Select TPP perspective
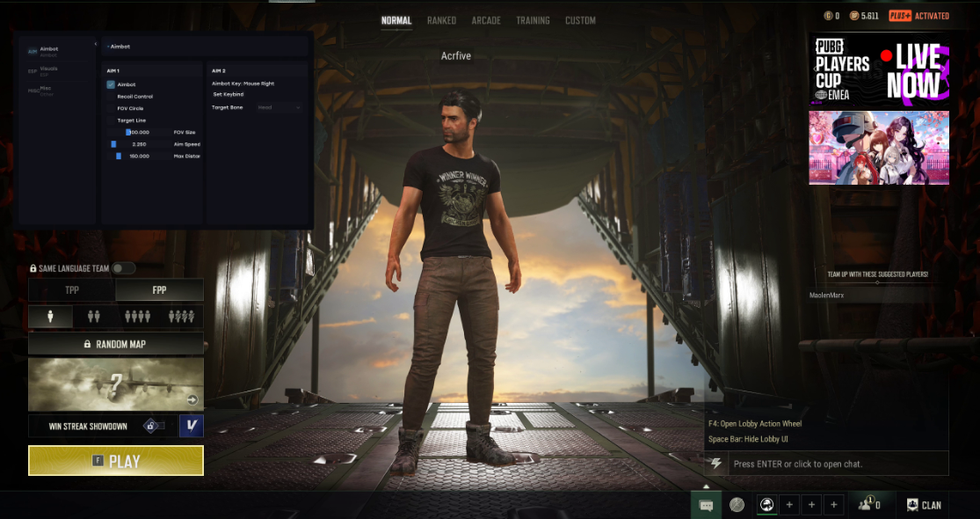The height and width of the screenshot is (519, 980). click(72, 289)
